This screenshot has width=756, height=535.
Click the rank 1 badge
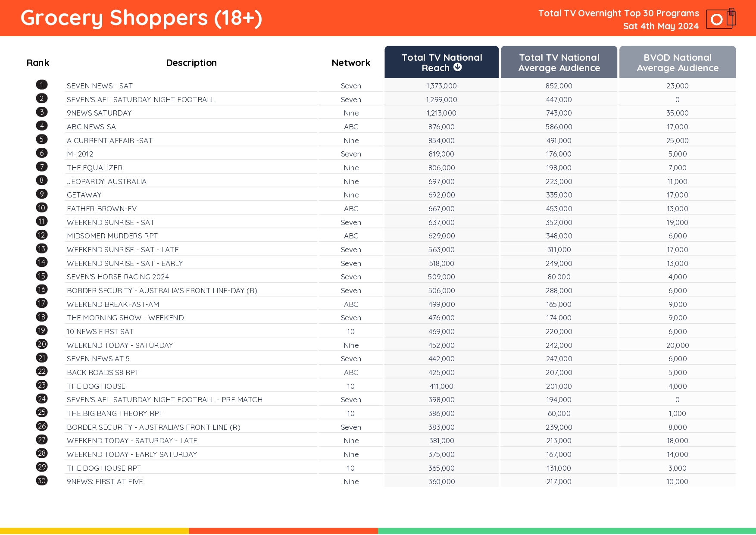pos(42,85)
